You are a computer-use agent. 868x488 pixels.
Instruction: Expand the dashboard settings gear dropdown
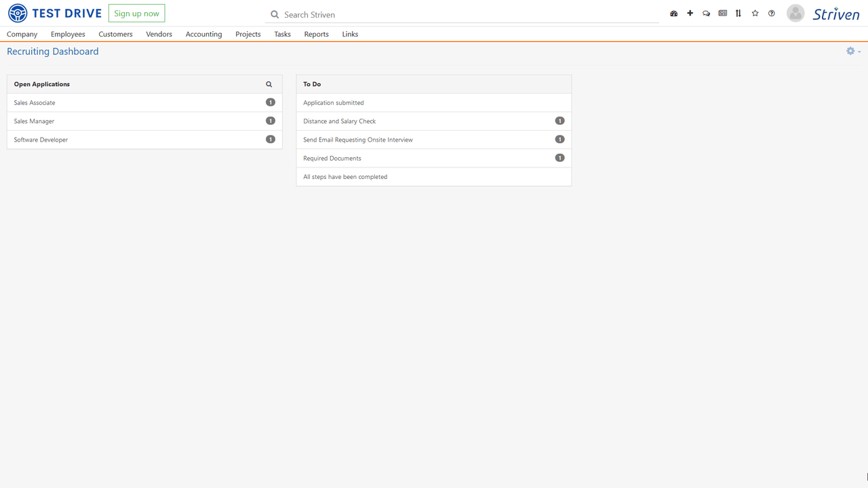(852, 52)
